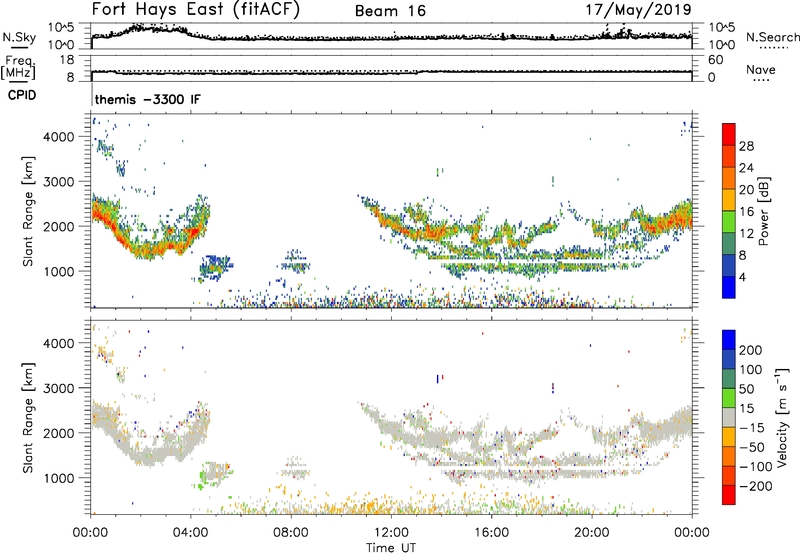Click the 'Velocity [m s-1]' colorbar label
The height and width of the screenshot is (554, 800).
click(782, 417)
